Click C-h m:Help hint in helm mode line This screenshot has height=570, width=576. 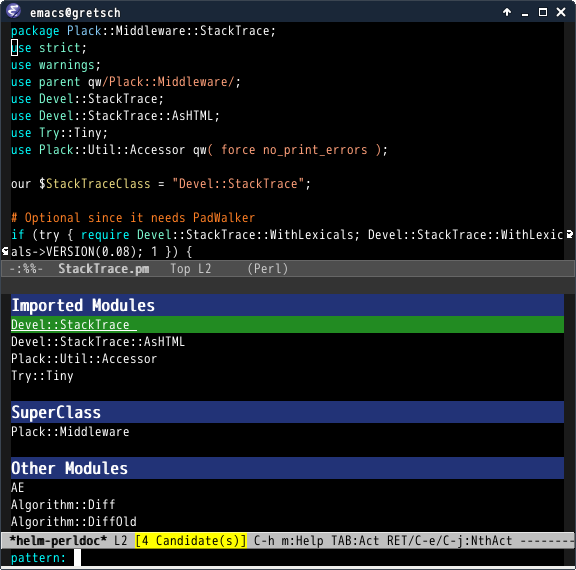tap(289, 541)
